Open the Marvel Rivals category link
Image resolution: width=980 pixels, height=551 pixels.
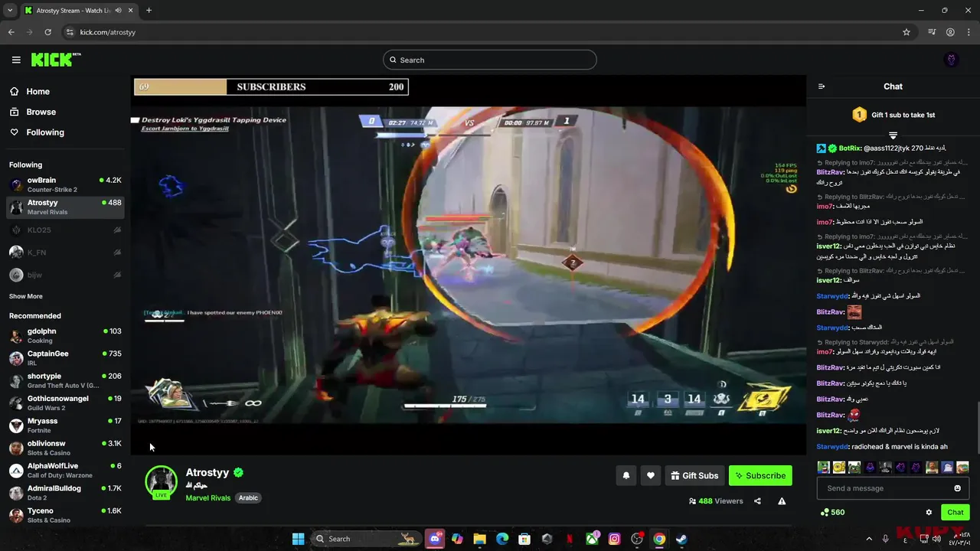click(x=208, y=497)
